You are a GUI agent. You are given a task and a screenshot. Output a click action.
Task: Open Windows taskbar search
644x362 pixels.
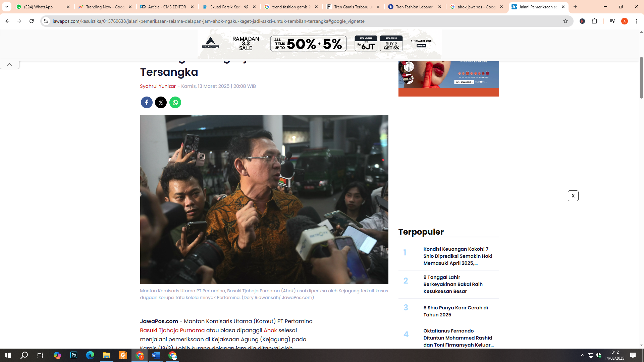pos(24,355)
